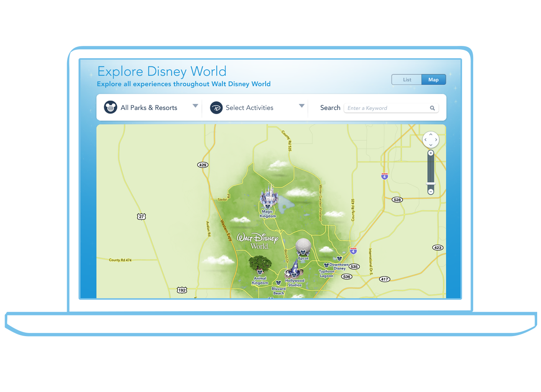This screenshot has width=541, height=392.
Task: Click the Downtown Disney label
Action: pos(339,266)
